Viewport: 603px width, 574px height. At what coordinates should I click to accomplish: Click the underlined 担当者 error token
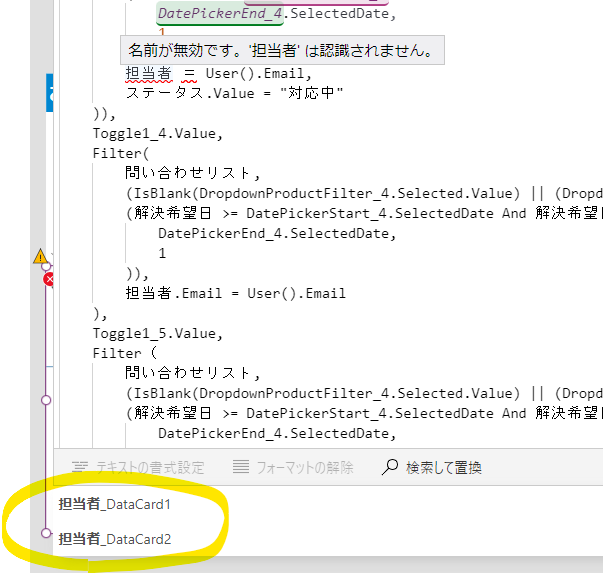click(148, 73)
